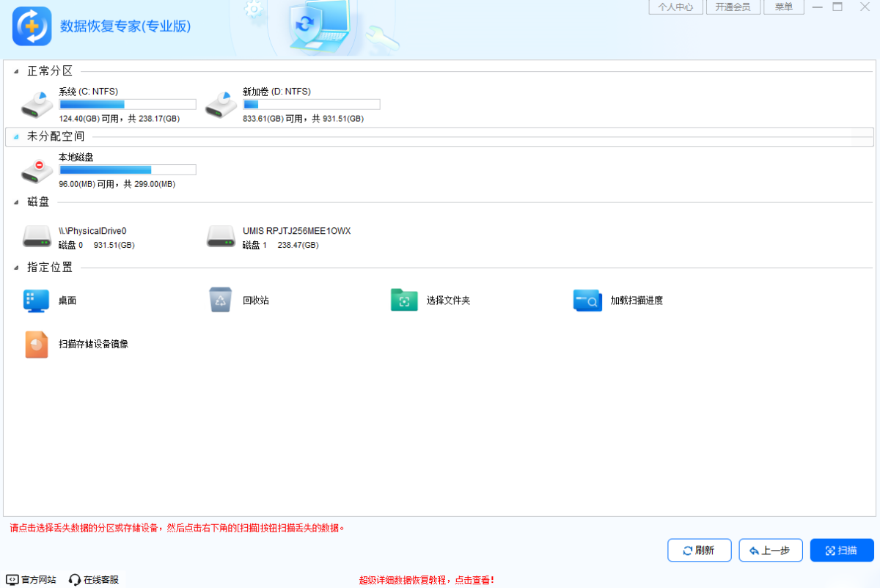Select the 桌面 recovery location icon
Viewport: 880px width, 588px height.
(35, 301)
